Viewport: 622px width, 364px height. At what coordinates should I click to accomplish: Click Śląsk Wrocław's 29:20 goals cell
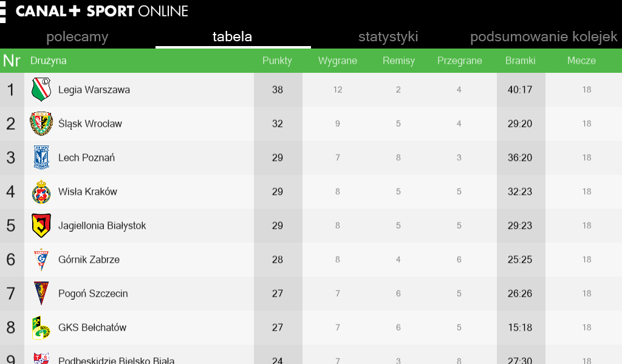point(520,124)
